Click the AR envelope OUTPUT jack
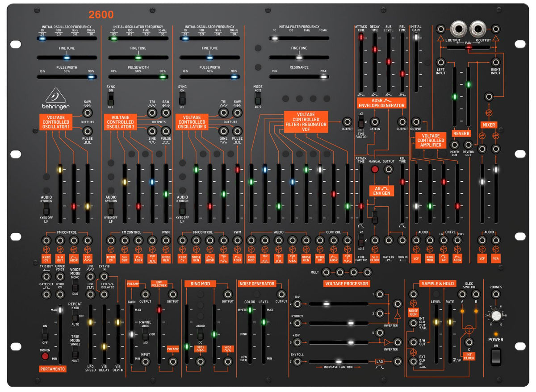The image size is (536, 392). (389, 169)
